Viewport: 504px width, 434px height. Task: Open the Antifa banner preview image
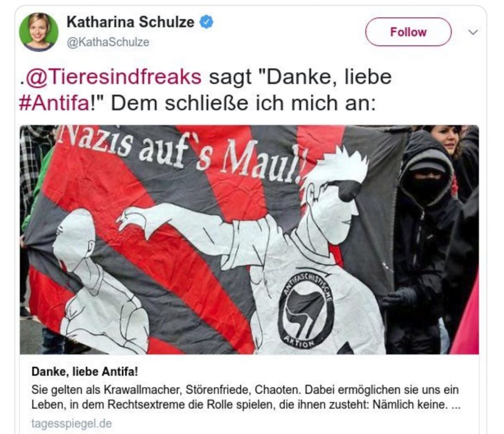coord(249,239)
